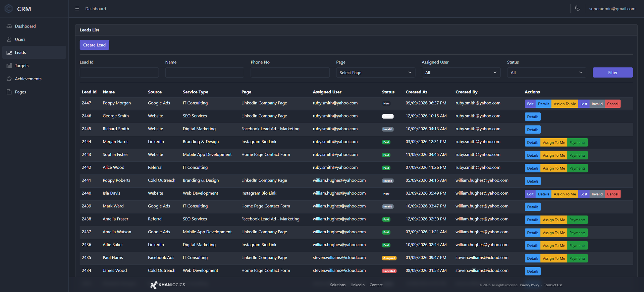The width and height of the screenshot is (644, 292).
Task: Mark lead 2447 as Invalid
Action: click(x=597, y=104)
